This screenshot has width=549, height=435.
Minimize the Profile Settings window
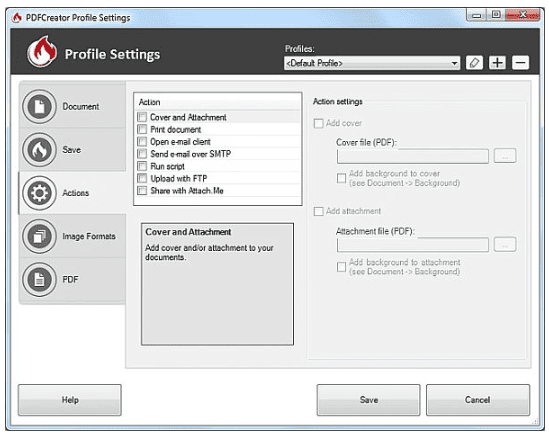pos(476,15)
